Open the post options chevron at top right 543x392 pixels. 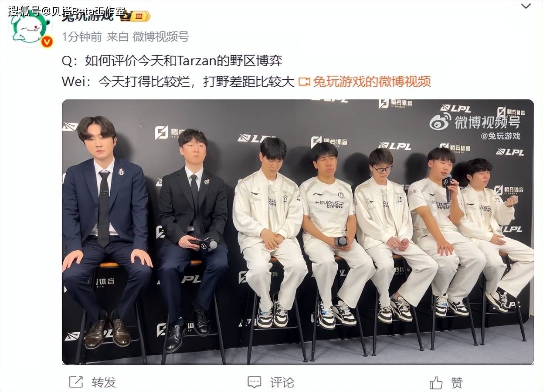(x=526, y=6)
